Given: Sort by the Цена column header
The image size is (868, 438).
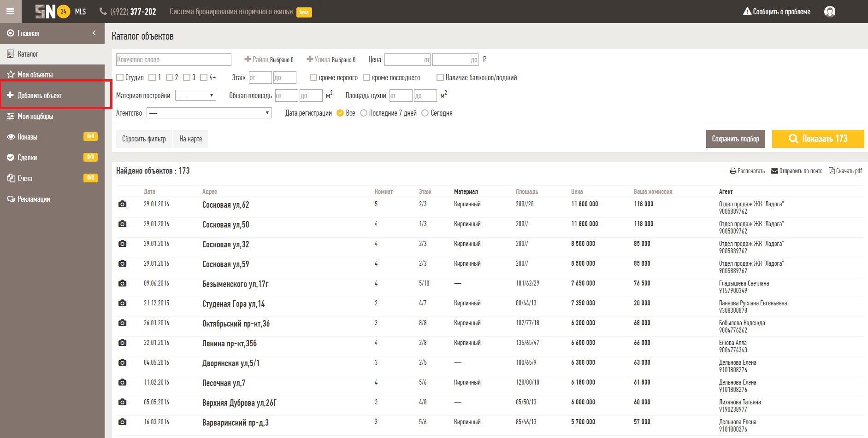Looking at the screenshot, I should pos(577,192).
